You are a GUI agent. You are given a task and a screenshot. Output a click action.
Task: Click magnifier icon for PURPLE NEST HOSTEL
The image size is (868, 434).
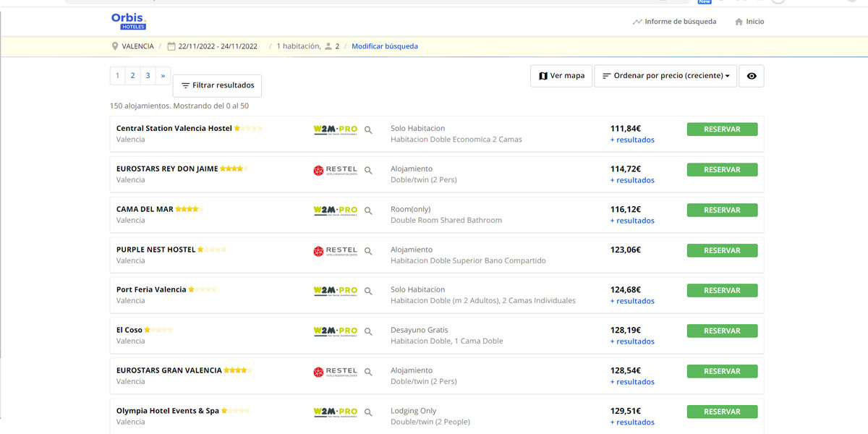[368, 252]
